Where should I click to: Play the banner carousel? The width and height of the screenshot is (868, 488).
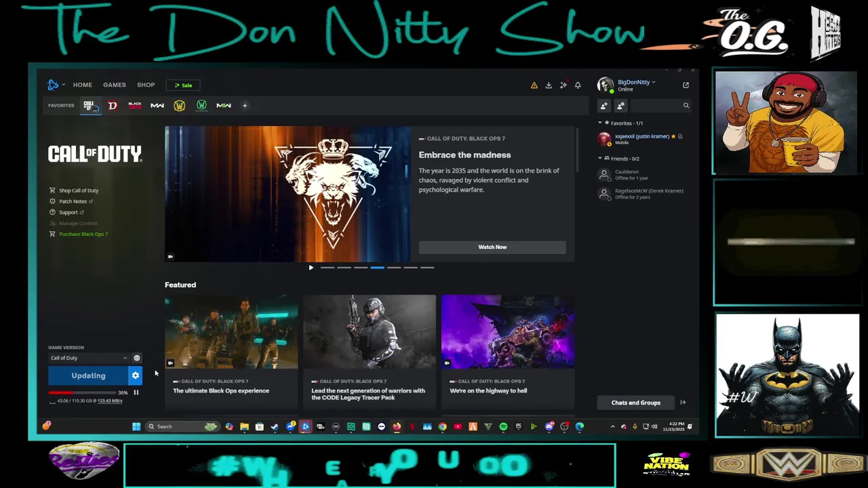click(311, 268)
